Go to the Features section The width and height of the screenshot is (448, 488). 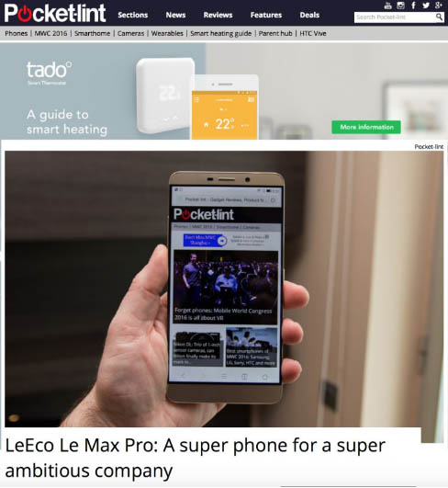click(x=266, y=15)
